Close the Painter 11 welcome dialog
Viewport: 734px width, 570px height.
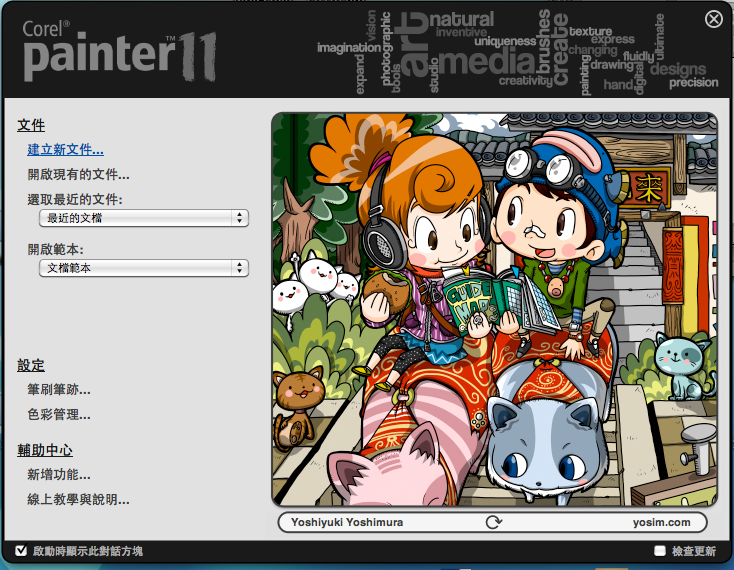tap(713, 19)
